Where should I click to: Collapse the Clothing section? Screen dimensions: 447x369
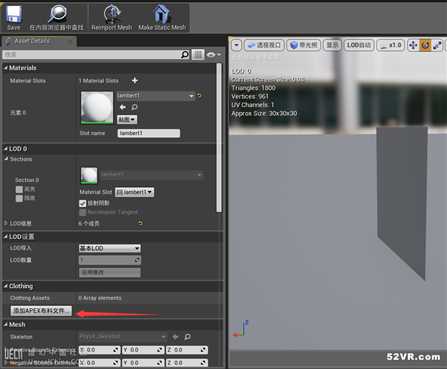click(x=6, y=286)
